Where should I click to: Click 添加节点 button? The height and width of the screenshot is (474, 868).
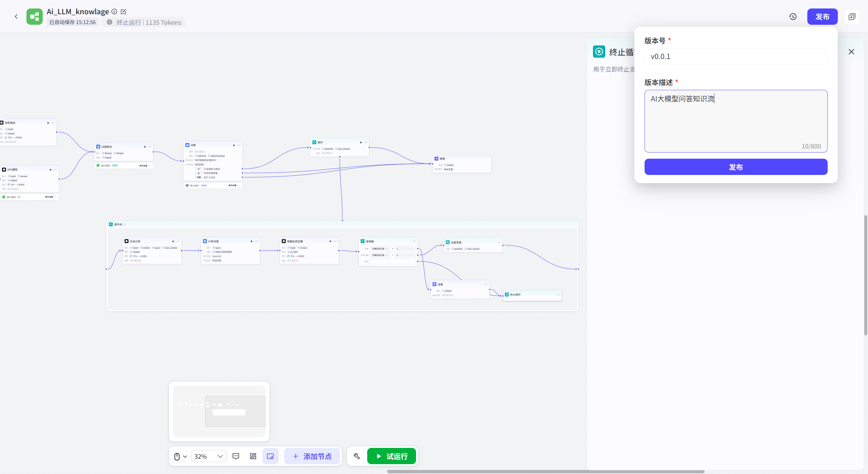tap(312, 456)
